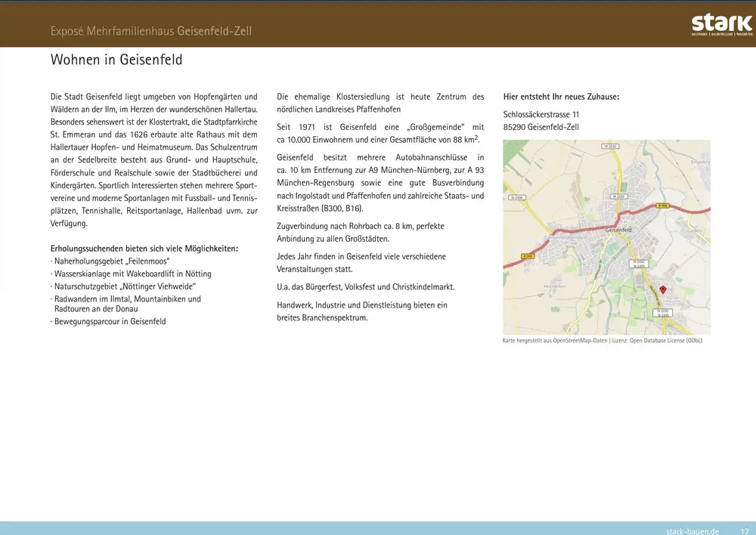The image size is (756, 535).
Task: Click line 'Jedes Jahr finden in Geisenfeld viele'
Action: pyautogui.click(x=361, y=256)
